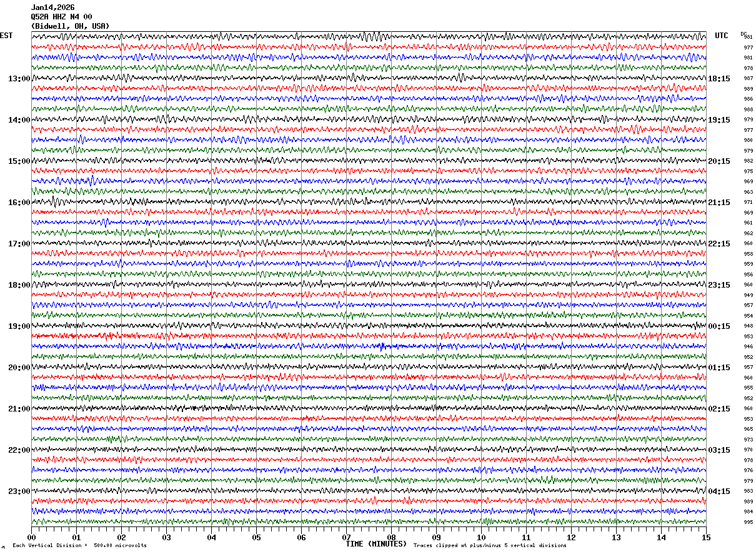The image size is (756, 554).
Task: Click the DC offset value 961
Action: click(x=748, y=223)
